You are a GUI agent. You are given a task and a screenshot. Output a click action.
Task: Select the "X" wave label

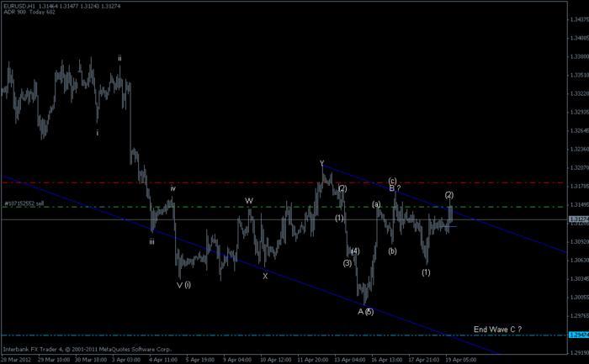point(265,276)
